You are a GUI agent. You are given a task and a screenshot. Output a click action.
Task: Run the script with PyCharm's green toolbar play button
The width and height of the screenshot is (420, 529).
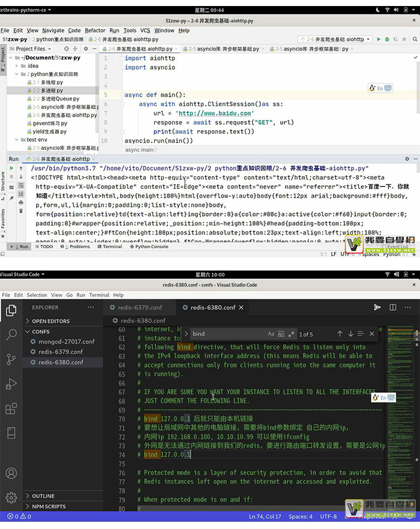point(379,39)
